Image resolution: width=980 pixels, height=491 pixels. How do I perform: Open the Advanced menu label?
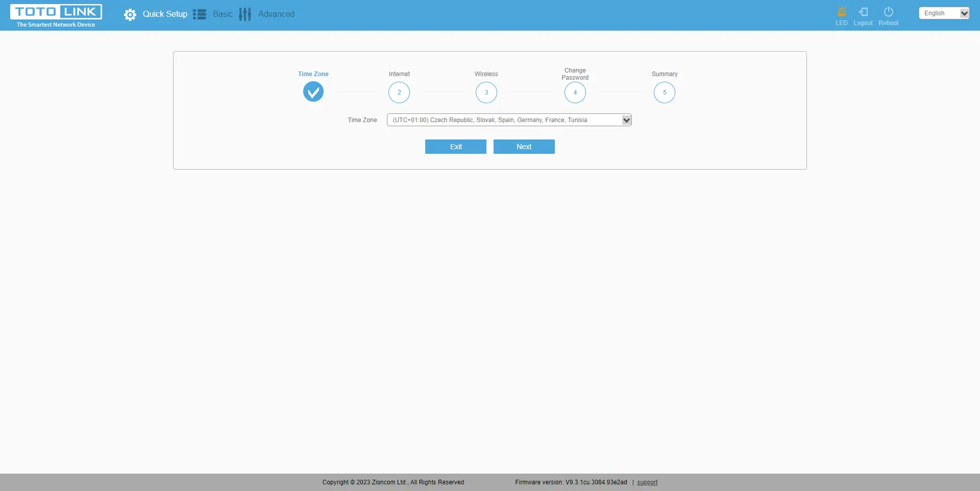point(276,14)
